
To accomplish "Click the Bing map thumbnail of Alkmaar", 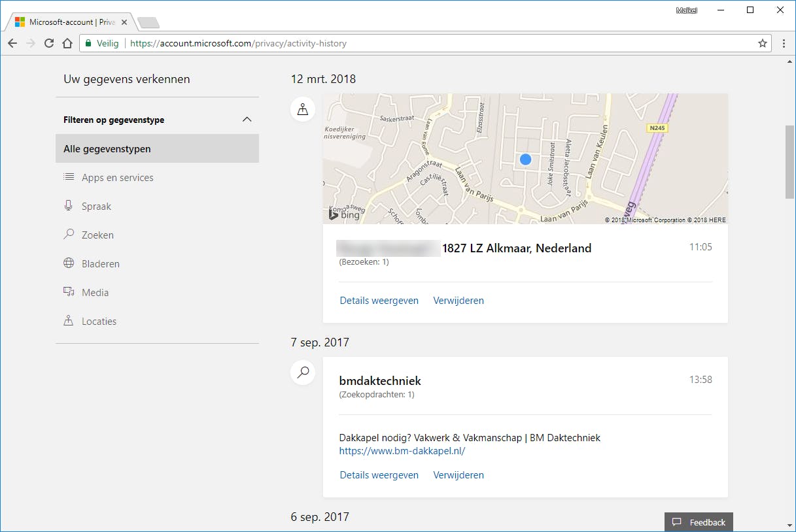I will pos(525,159).
